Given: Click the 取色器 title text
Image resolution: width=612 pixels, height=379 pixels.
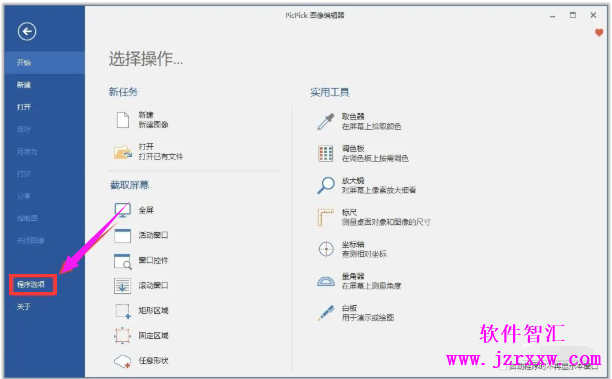Looking at the screenshot, I should point(353,116).
